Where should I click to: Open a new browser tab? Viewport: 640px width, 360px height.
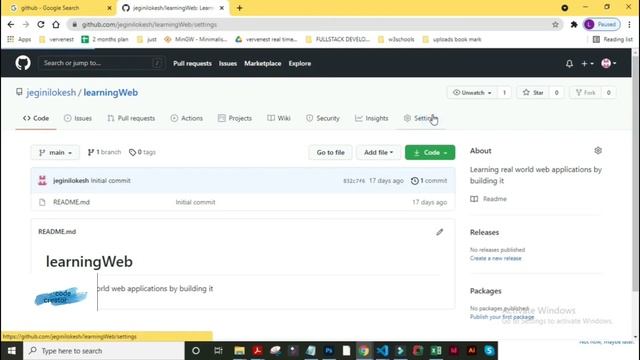tap(239, 8)
